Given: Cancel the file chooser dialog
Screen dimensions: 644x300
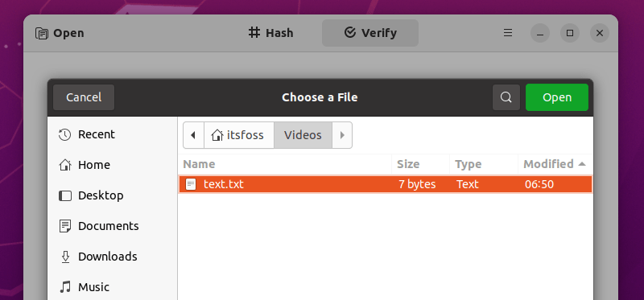Looking at the screenshot, I should coord(84,97).
